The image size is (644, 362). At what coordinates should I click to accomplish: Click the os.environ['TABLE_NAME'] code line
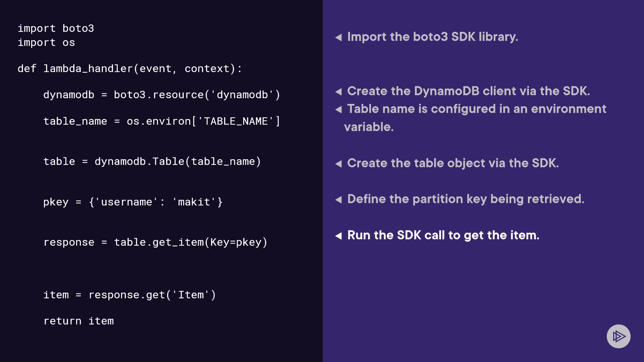pos(162,121)
